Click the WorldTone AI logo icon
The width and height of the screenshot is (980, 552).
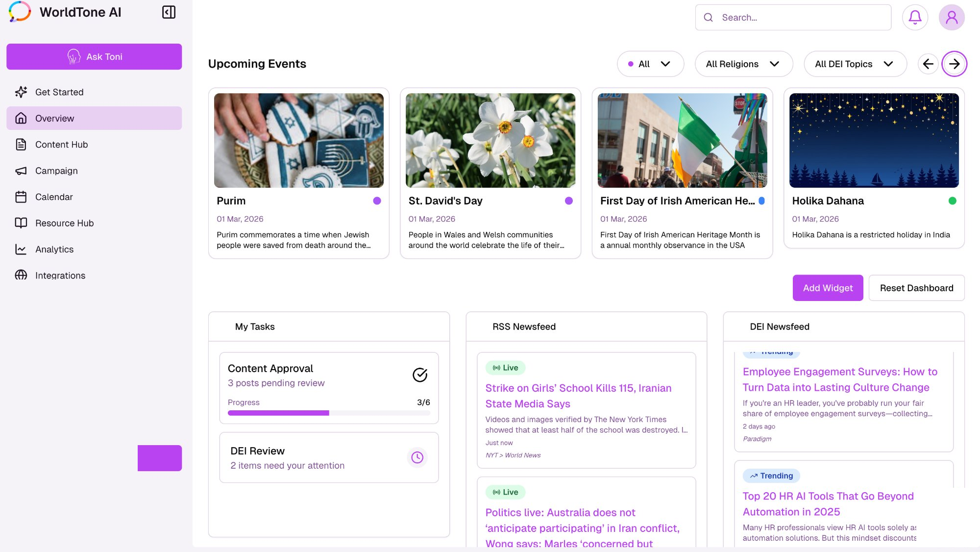click(x=20, y=12)
